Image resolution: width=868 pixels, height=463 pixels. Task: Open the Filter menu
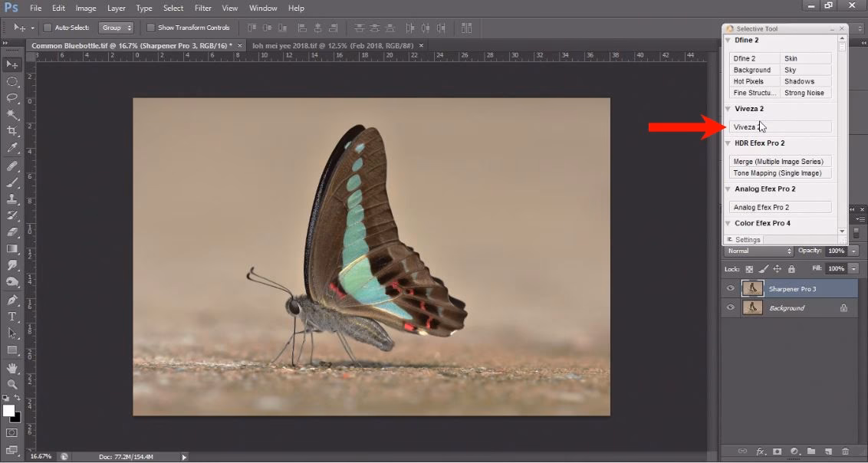coord(204,8)
